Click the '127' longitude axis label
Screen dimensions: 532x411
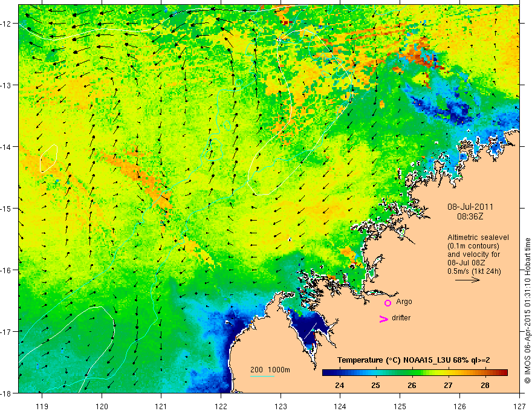pos(519,406)
